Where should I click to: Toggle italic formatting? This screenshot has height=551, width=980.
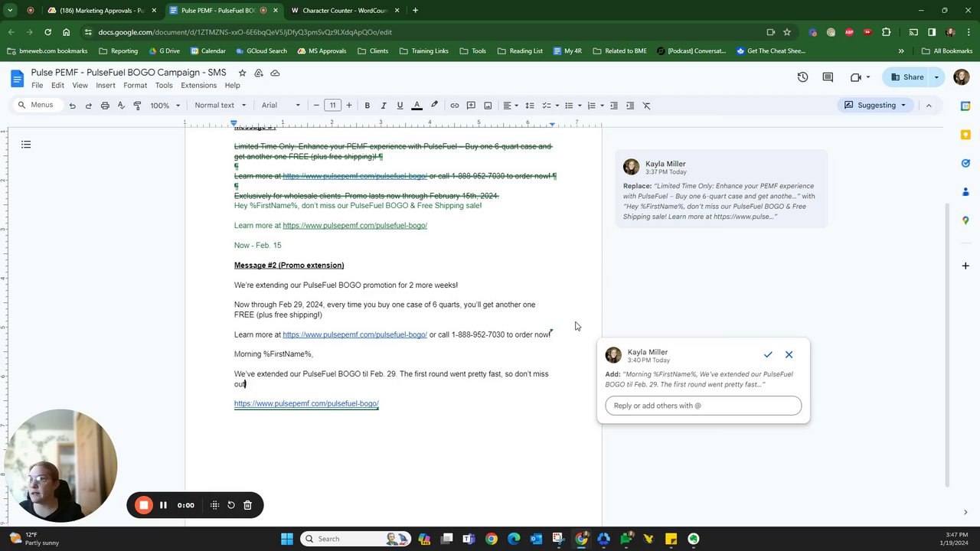point(384,106)
